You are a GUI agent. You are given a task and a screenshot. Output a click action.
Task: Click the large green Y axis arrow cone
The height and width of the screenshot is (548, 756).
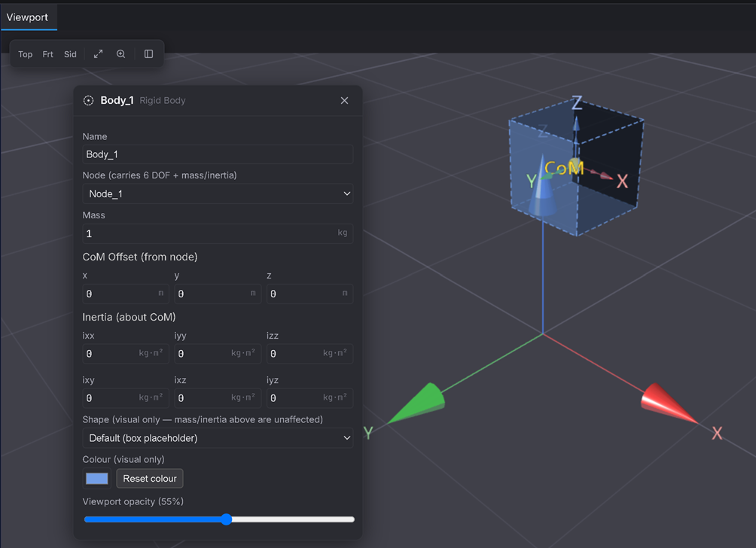416,403
